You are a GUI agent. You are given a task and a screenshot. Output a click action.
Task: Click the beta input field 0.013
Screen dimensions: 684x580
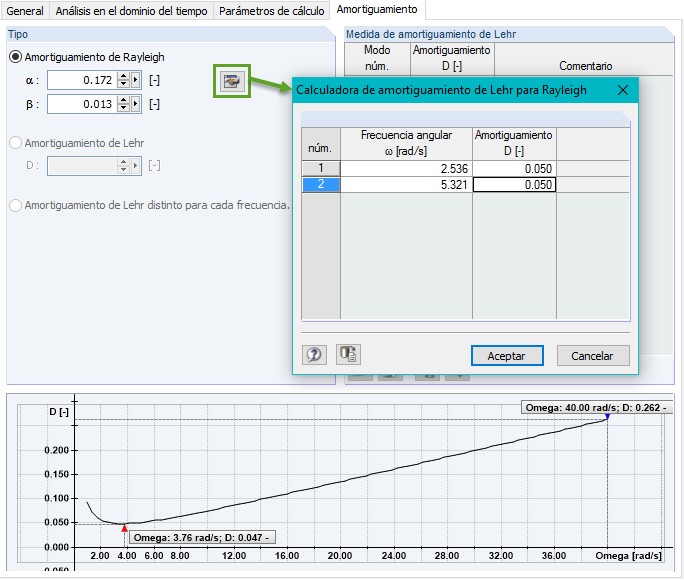(x=83, y=104)
